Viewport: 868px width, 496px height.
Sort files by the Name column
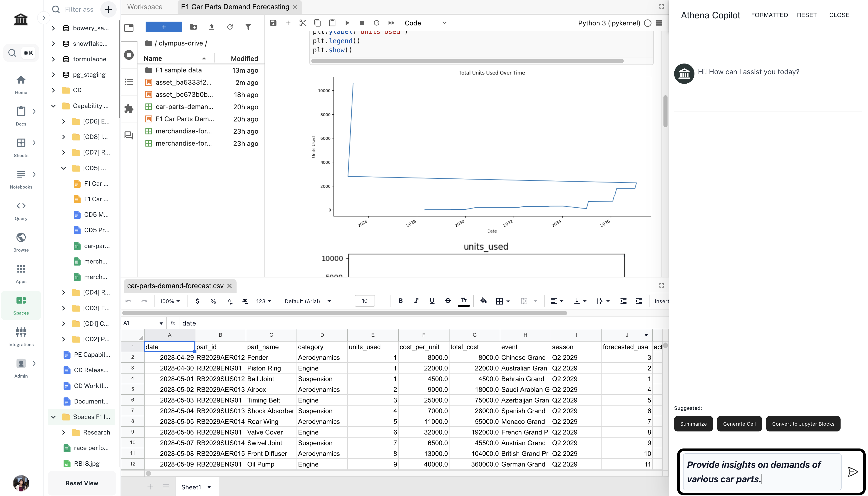click(176, 59)
